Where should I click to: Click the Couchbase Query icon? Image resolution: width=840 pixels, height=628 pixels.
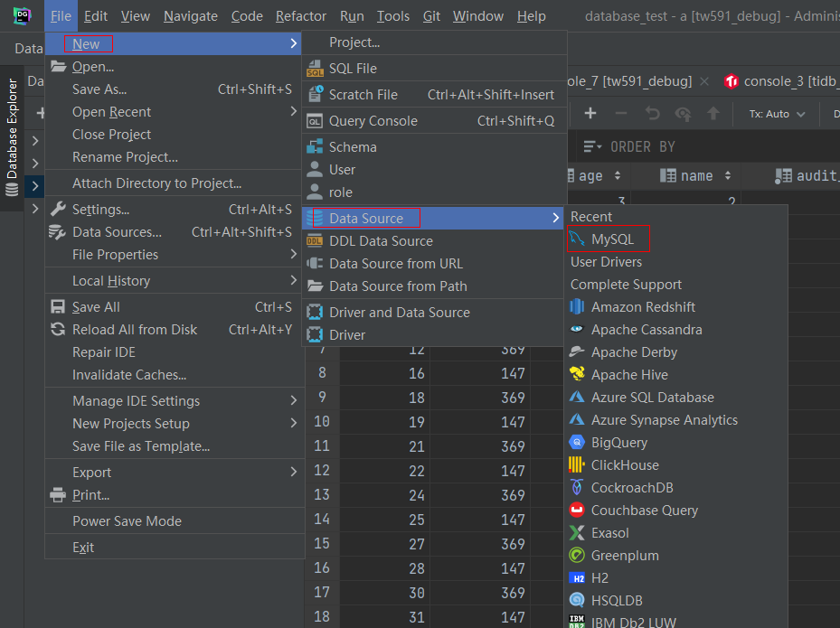click(x=577, y=510)
